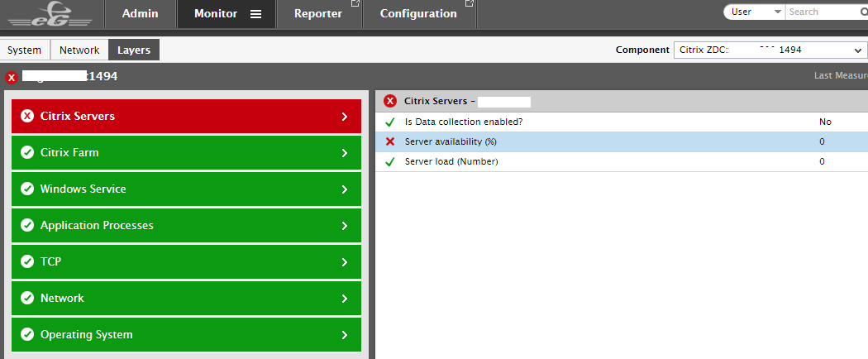Click 'Is Data collection enabled?' measure

(x=464, y=122)
